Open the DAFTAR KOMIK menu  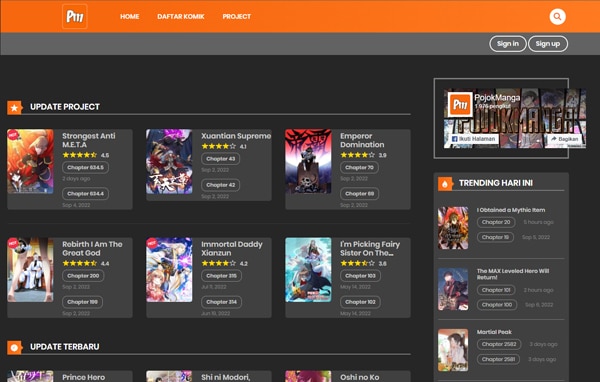tap(181, 16)
